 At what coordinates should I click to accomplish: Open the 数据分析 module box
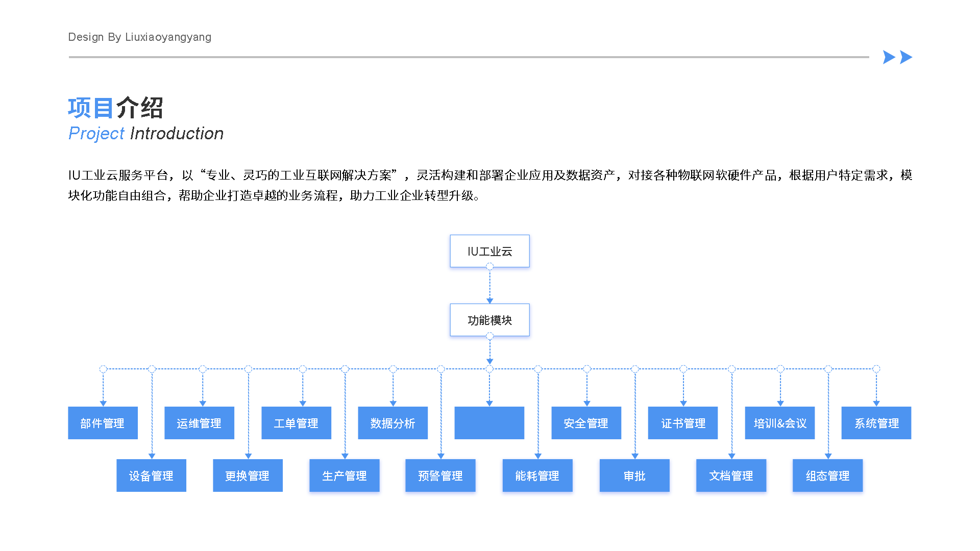coord(393,423)
